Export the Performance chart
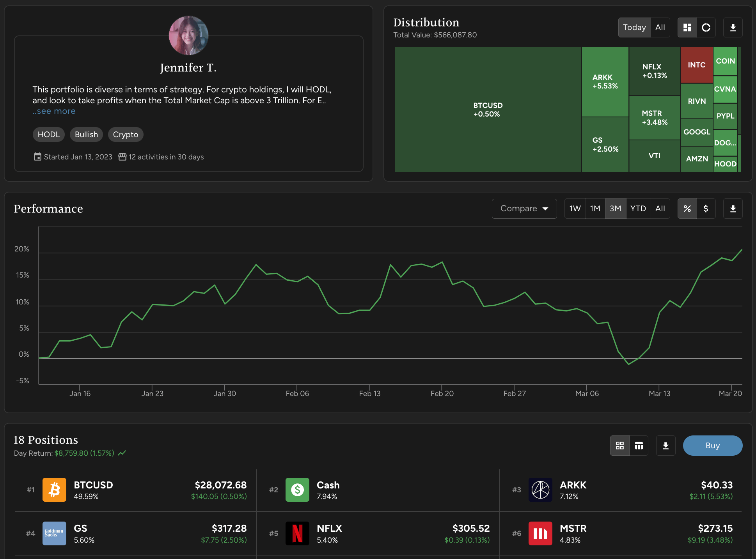 point(733,209)
